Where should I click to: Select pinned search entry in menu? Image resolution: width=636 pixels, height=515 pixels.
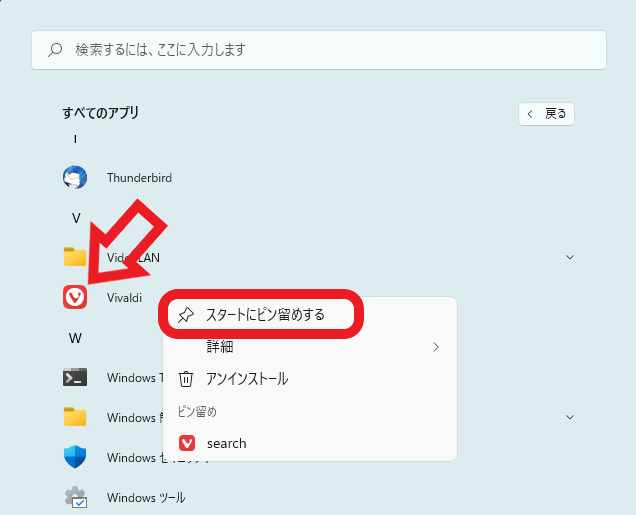[x=310, y=443]
